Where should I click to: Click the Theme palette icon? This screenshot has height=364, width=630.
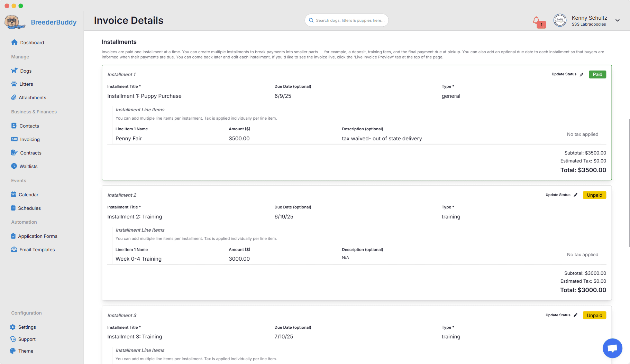pyautogui.click(x=13, y=351)
